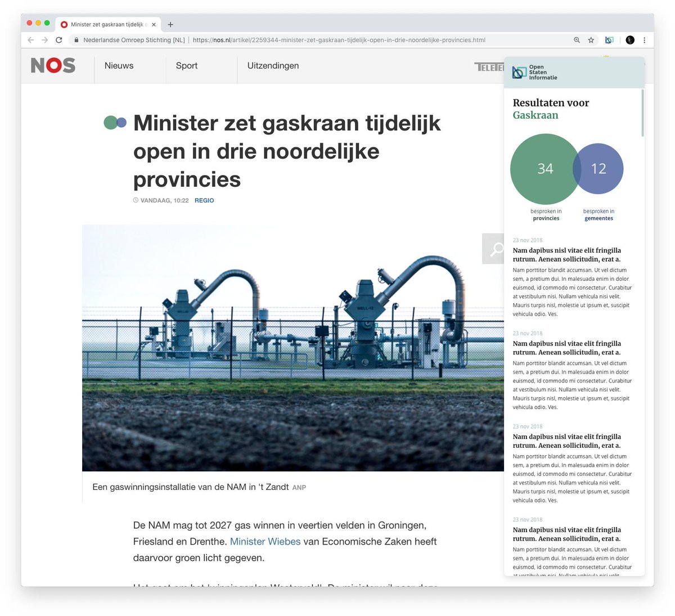The image size is (675, 616).
Task: Click the article headline text
Action: click(287, 151)
